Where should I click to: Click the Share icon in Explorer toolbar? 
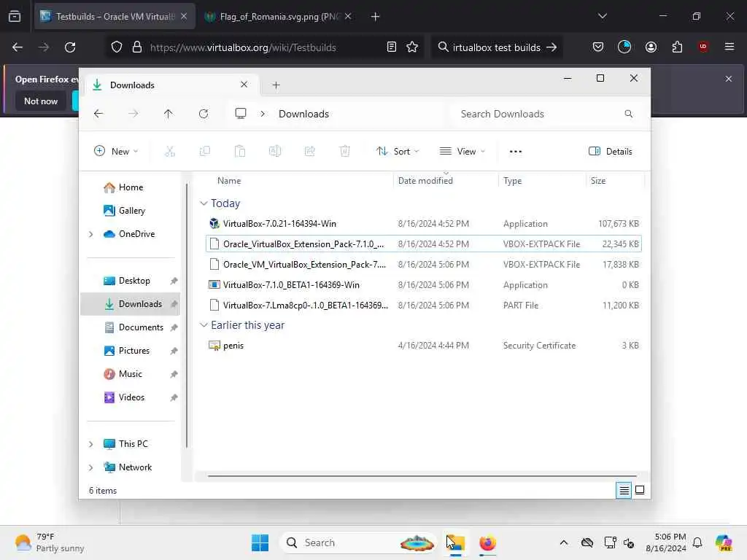click(309, 152)
